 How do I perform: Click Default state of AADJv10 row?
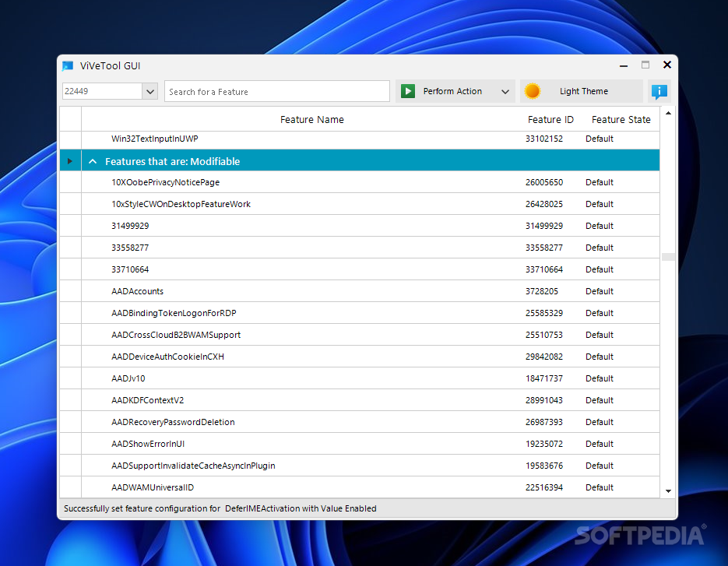[x=600, y=379]
